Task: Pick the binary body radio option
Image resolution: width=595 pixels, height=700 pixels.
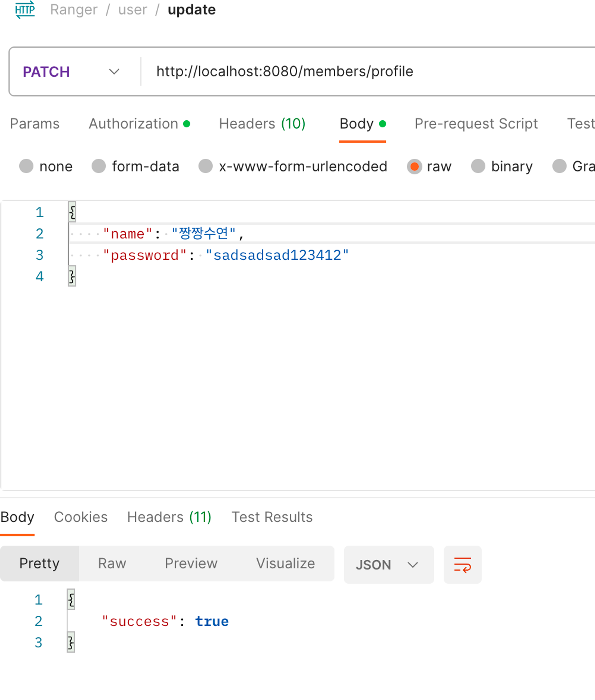Action: [477, 166]
